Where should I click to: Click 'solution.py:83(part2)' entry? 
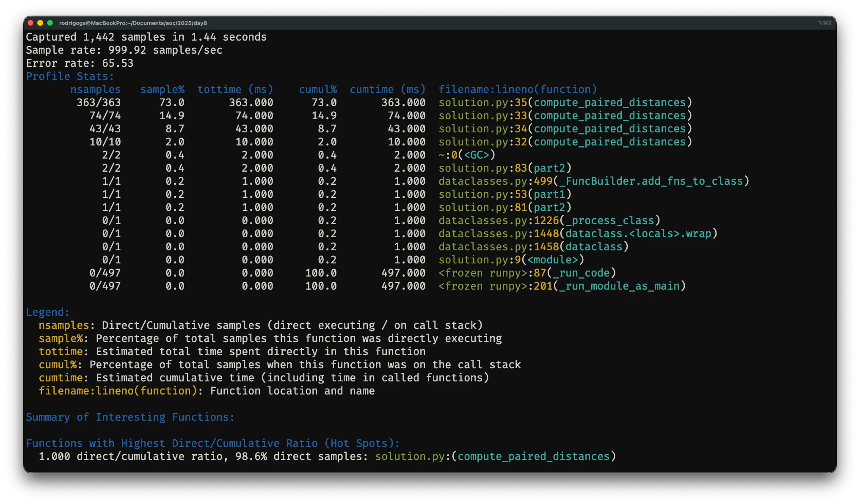pos(505,168)
